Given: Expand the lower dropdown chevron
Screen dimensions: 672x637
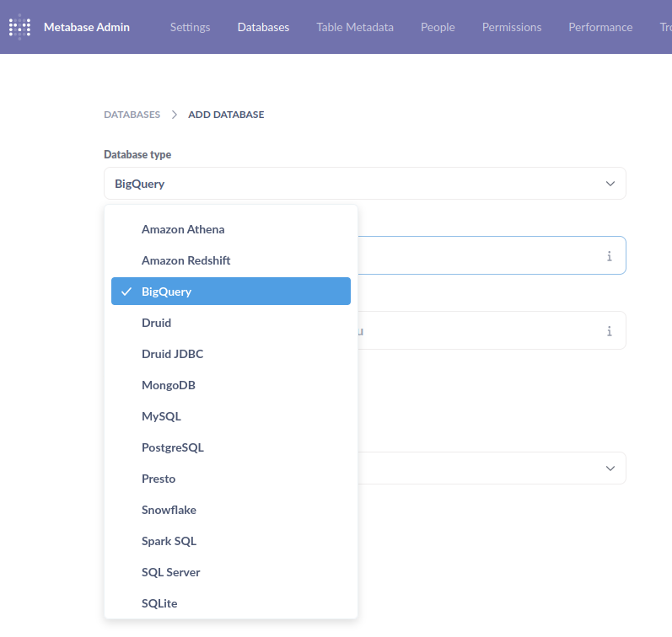Looking at the screenshot, I should [x=610, y=468].
